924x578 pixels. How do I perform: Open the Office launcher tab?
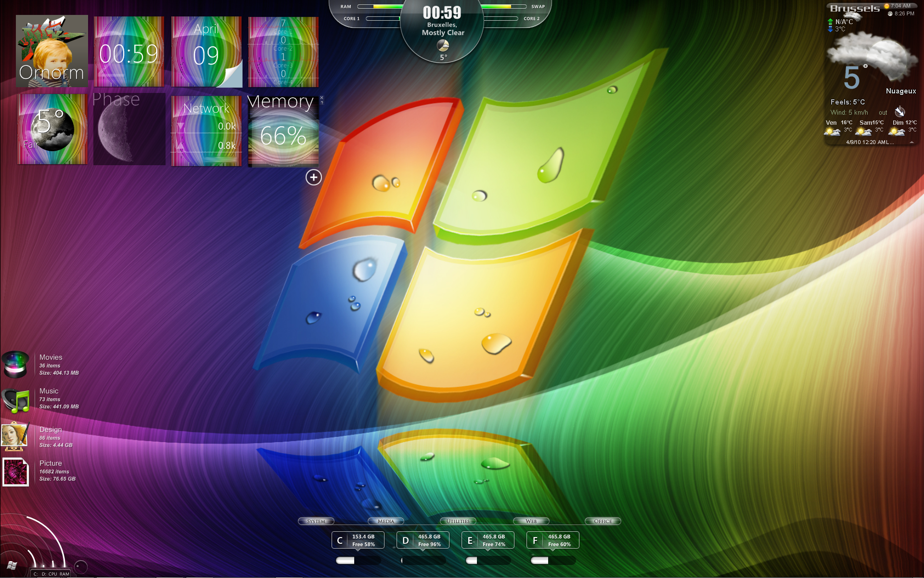point(603,521)
